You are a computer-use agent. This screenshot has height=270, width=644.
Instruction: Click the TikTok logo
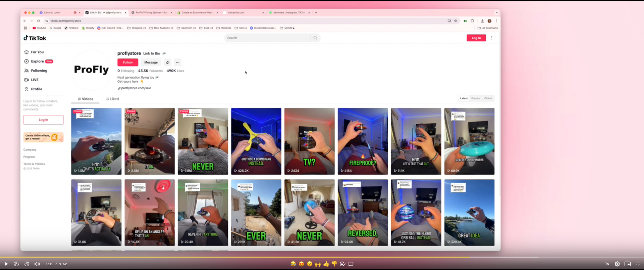coord(35,38)
